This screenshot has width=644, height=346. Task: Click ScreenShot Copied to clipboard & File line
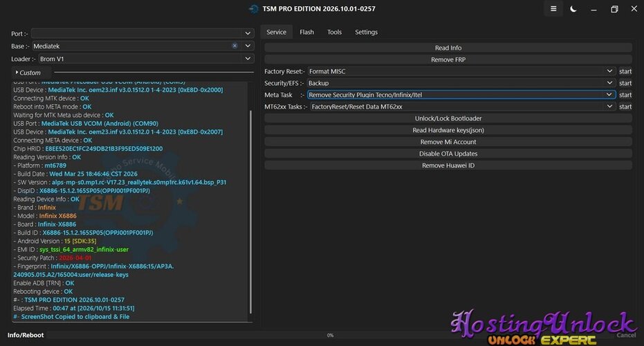(71, 317)
